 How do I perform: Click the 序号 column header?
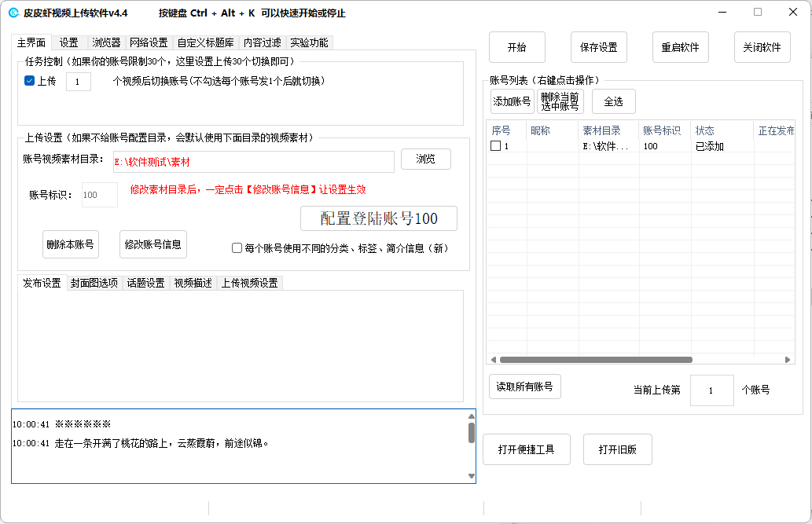click(x=506, y=130)
